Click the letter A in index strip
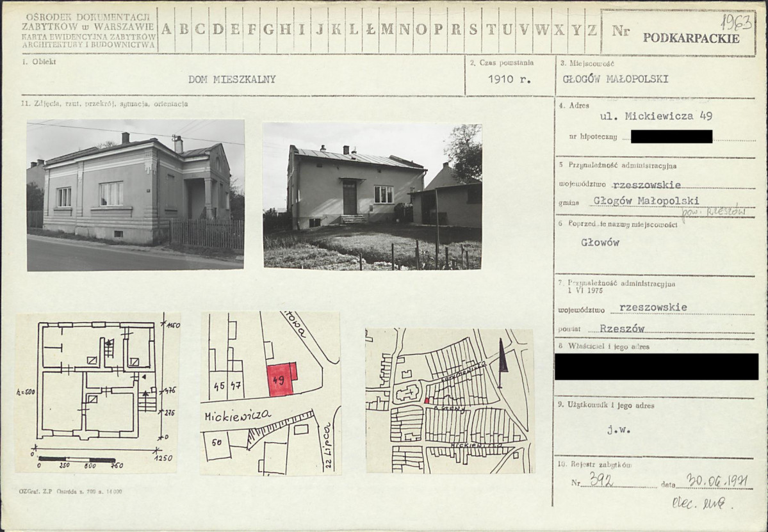The width and height of the screenshot is (768, 532). (x=166, y=29)
